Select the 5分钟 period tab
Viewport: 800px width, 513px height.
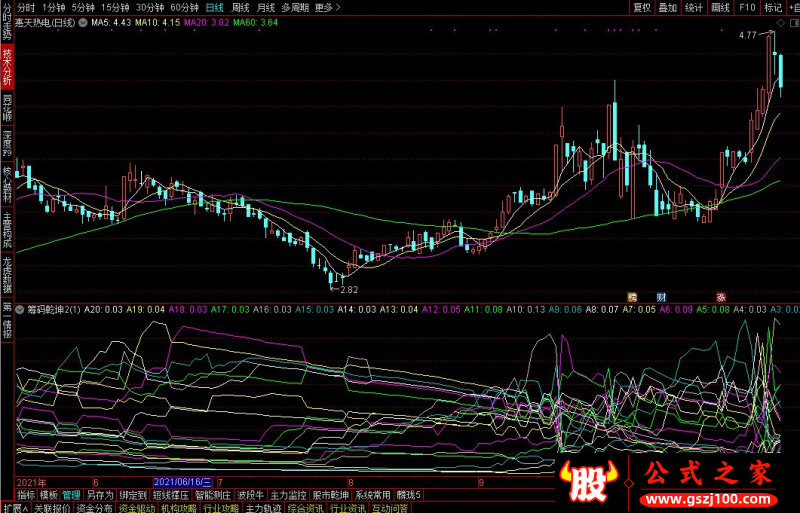pos(83,7)
